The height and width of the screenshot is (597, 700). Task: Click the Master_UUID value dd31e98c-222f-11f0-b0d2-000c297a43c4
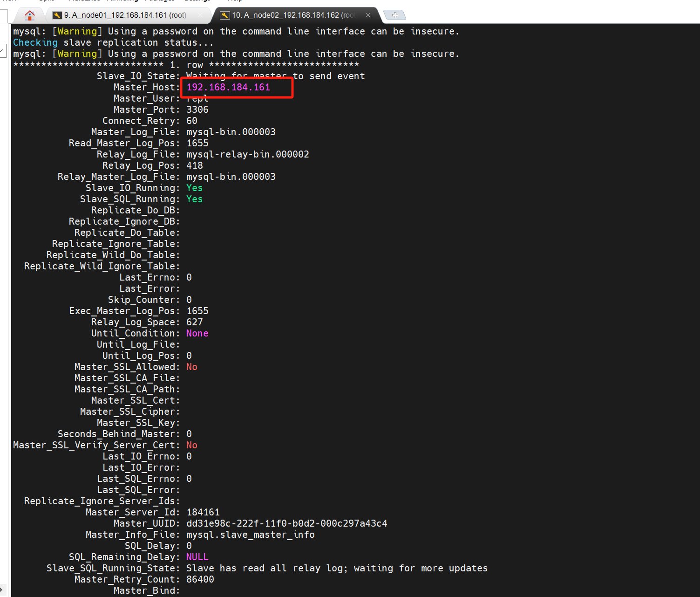coord(287,523)
